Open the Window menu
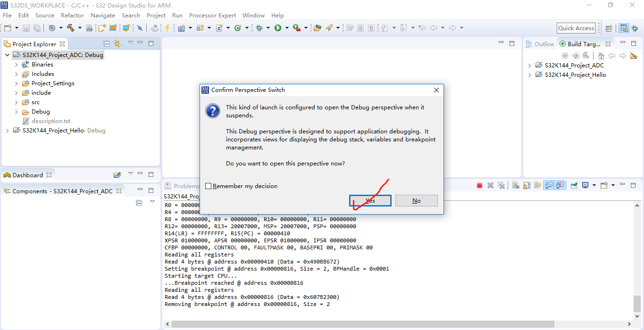 [253, 15]
